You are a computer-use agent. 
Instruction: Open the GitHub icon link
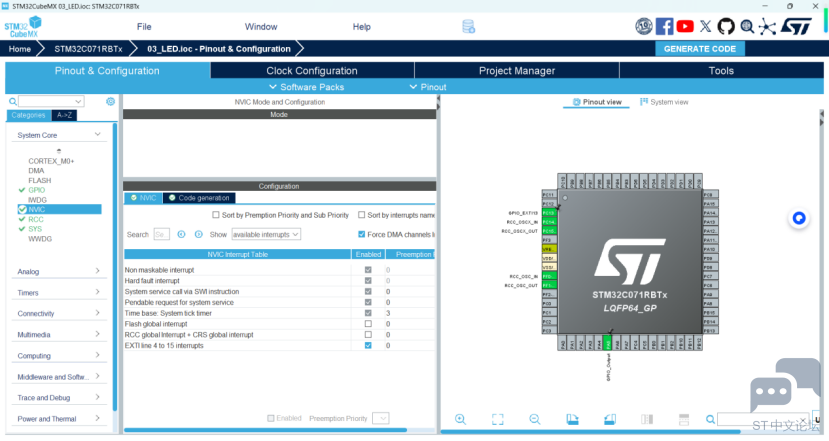coord(726,26)
